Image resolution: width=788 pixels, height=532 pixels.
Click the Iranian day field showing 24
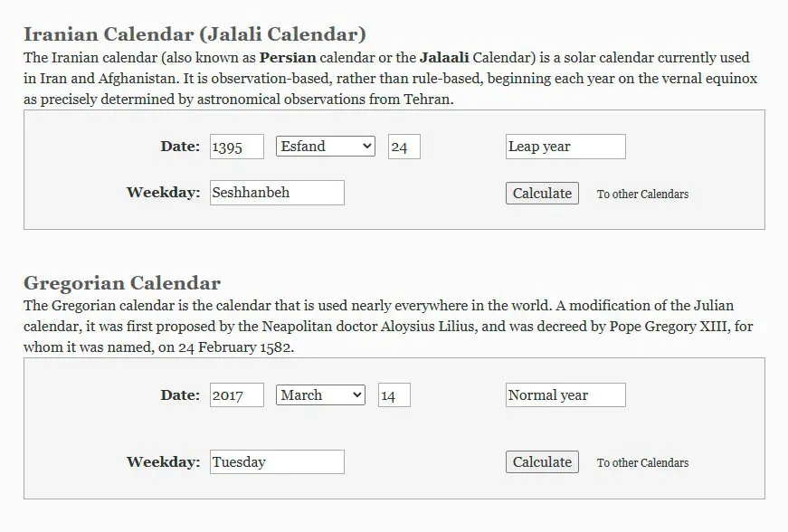tap(404, 147)
